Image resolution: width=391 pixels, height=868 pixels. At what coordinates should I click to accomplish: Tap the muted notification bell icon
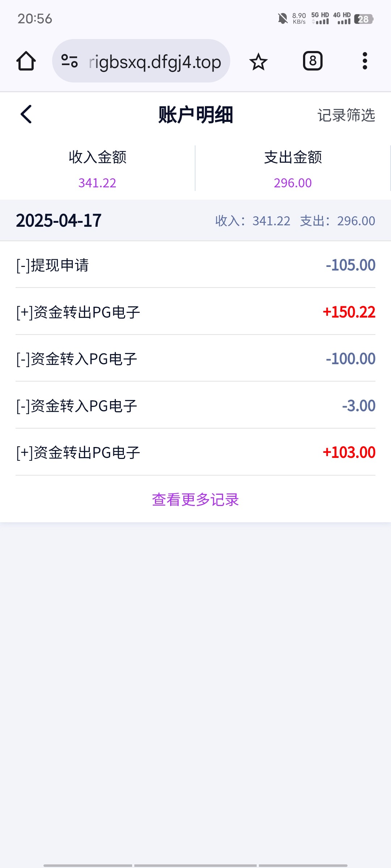point(282,18)
